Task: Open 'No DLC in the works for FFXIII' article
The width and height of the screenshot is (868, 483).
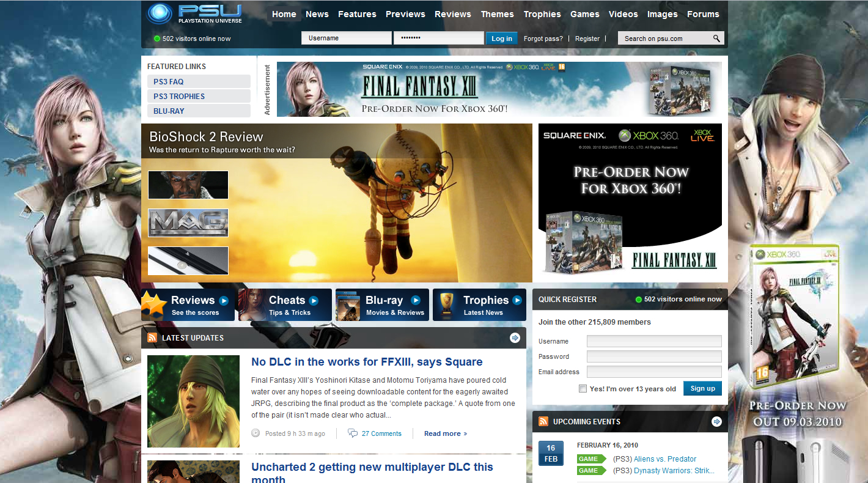Action: click(x=367, y=362)
